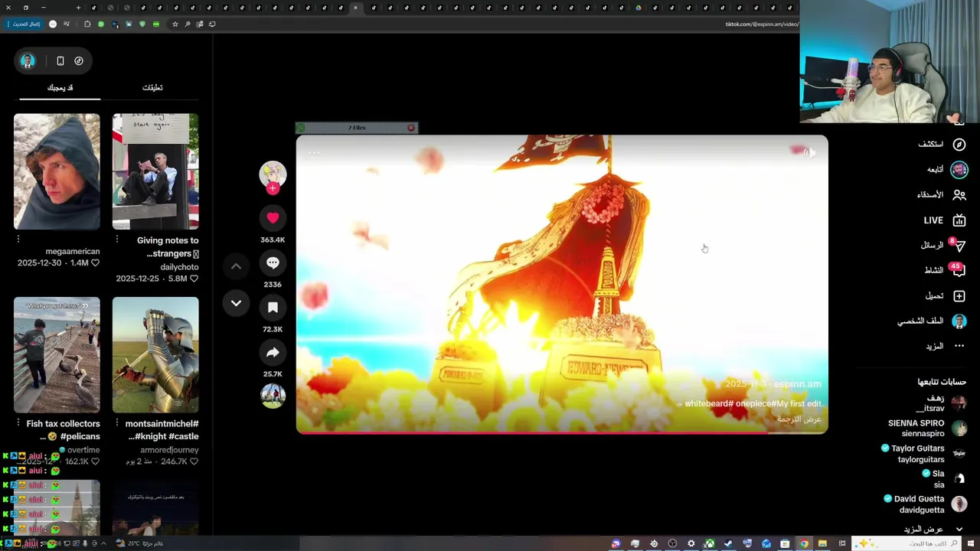The width and height of the screenshot is (980, 551).
Task: Go to previous video with up chevron
Action: [236, 266]
